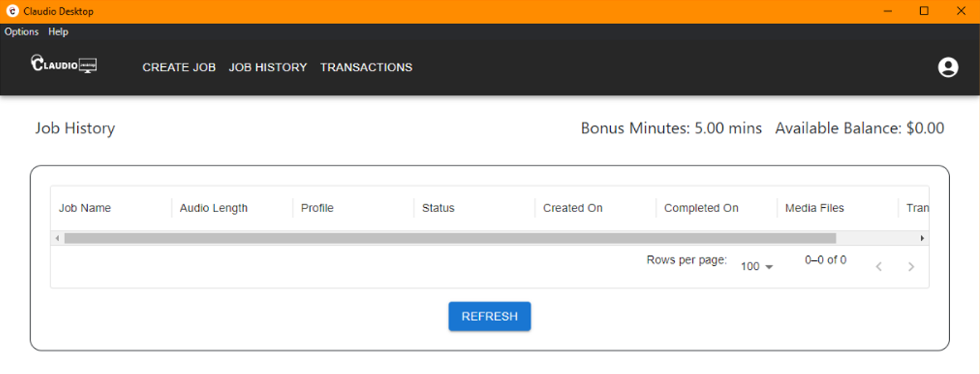Click the horizontal table scrollbar thumb
Screen dimensions: 980x374
450,238
